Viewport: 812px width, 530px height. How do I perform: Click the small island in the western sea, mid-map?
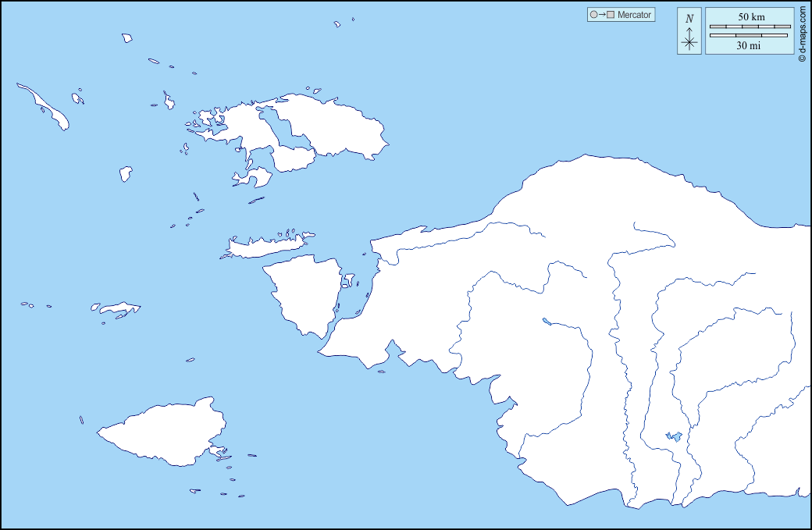pyautogui.click(x=117, y=309)
